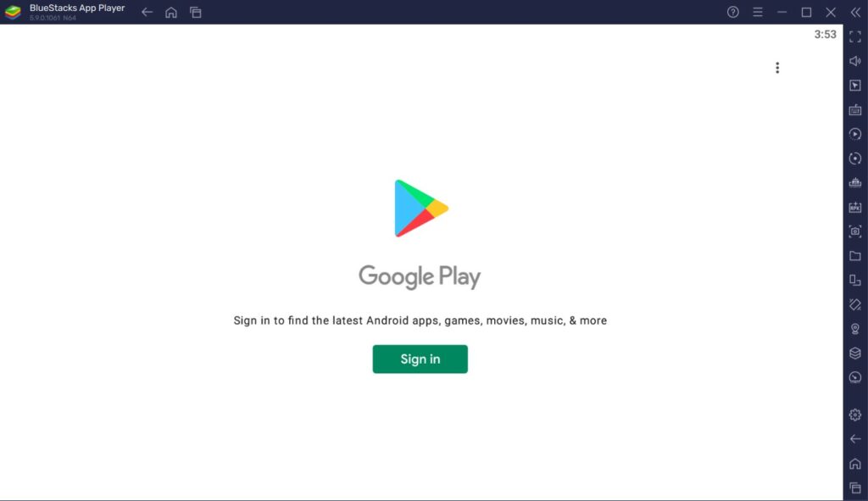Open the BlueStacks hamburger menu
Screen dimensions: 868x501
coord(757,12)
